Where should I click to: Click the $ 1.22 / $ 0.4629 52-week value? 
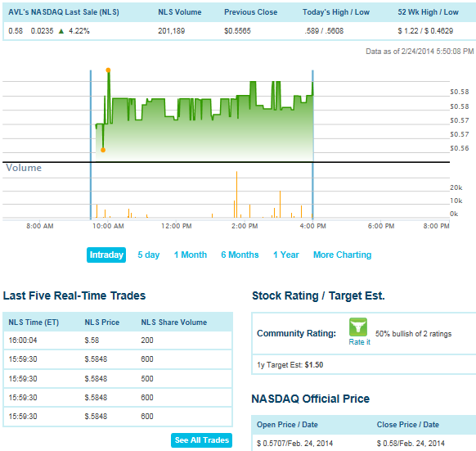425,31
